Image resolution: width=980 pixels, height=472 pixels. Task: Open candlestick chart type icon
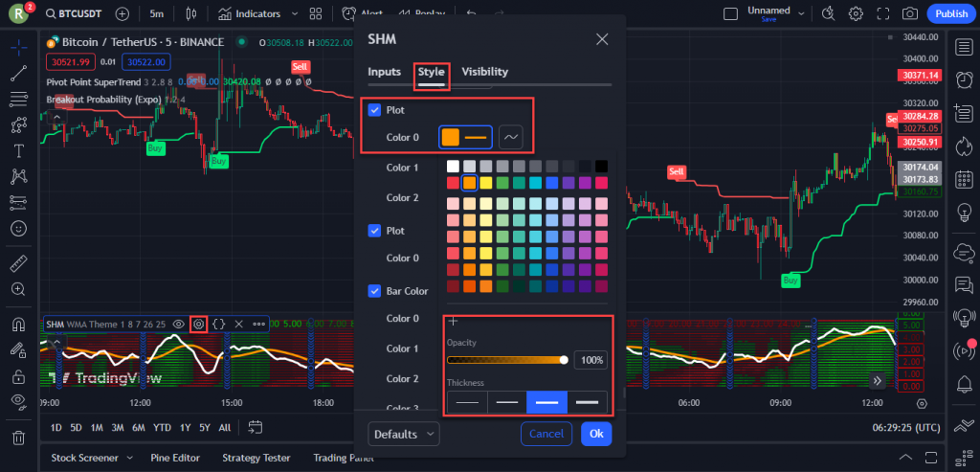[x=191, y=13]
